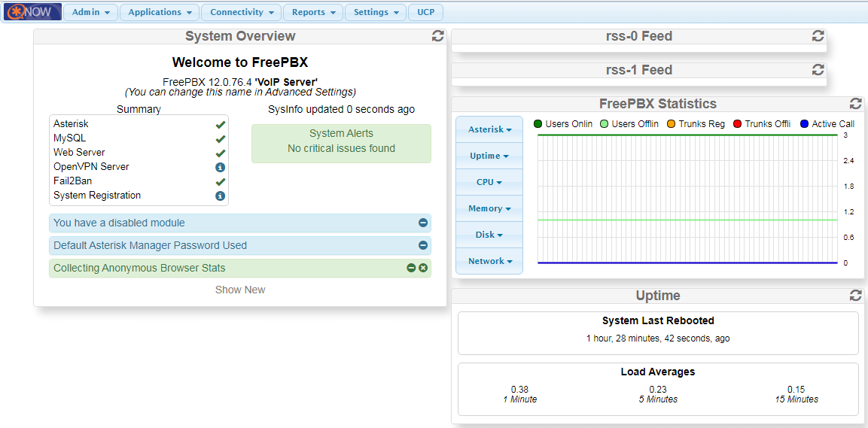Click the FreePBX NOW logo
Viewport: 868px width, 428px height.
pyautogui.click(x=32, y=12)
